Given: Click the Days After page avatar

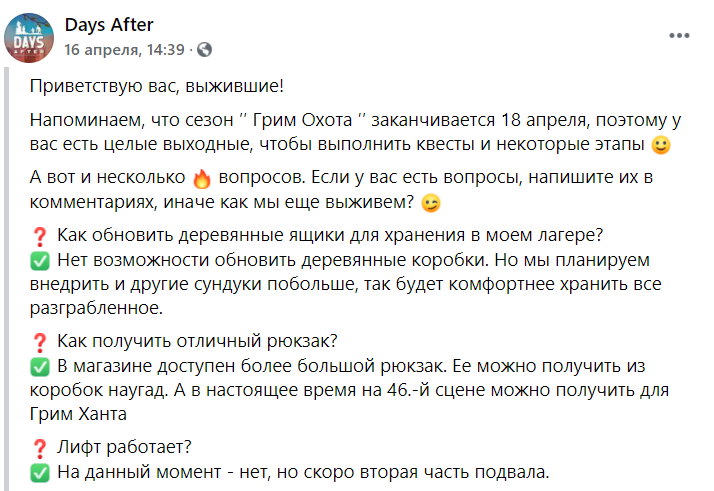Looking at the screenshot, I should coord(30,37).
